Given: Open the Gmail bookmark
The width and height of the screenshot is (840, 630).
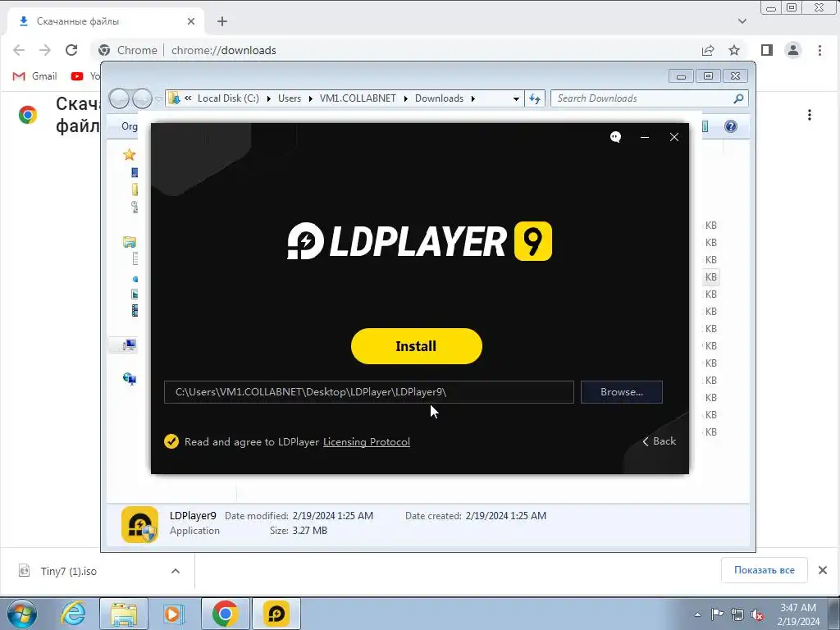Looking at the screenshot, I should click(x=34, y=76).
